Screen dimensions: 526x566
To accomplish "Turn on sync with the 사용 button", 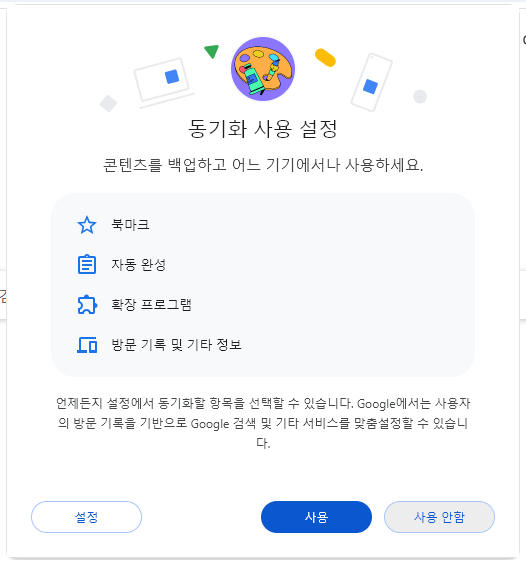I will click(316, 517).
